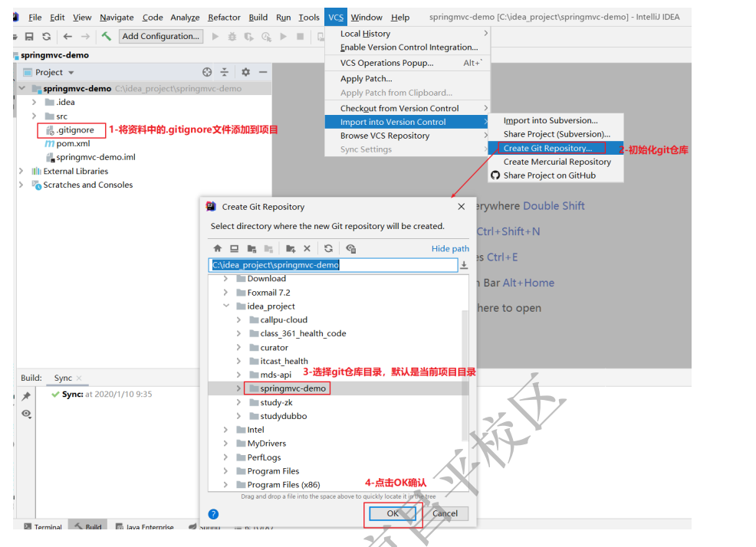Pin the Build tab with the pin icon
Viewport: 756px width, 547px height.
[x=26, y=396]
